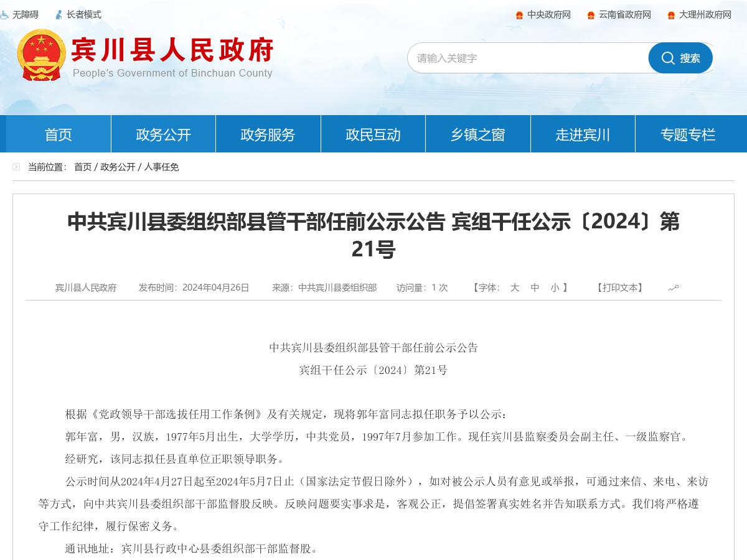
Task: Click the share link icon after 打印文本
Action: pos(674,288)
